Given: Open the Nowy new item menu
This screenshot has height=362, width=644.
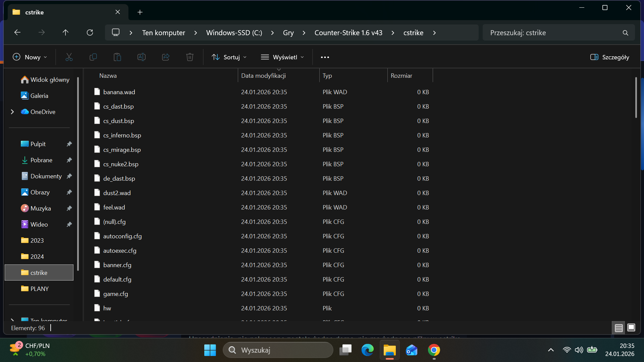Looking at the screenshot, I should coord(30,57).
